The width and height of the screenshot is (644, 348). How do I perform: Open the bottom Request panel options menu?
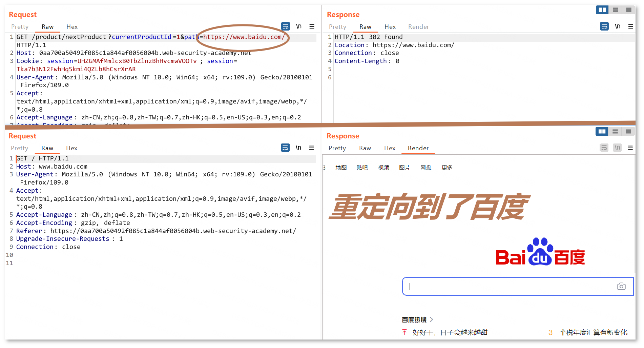point(311,148)
